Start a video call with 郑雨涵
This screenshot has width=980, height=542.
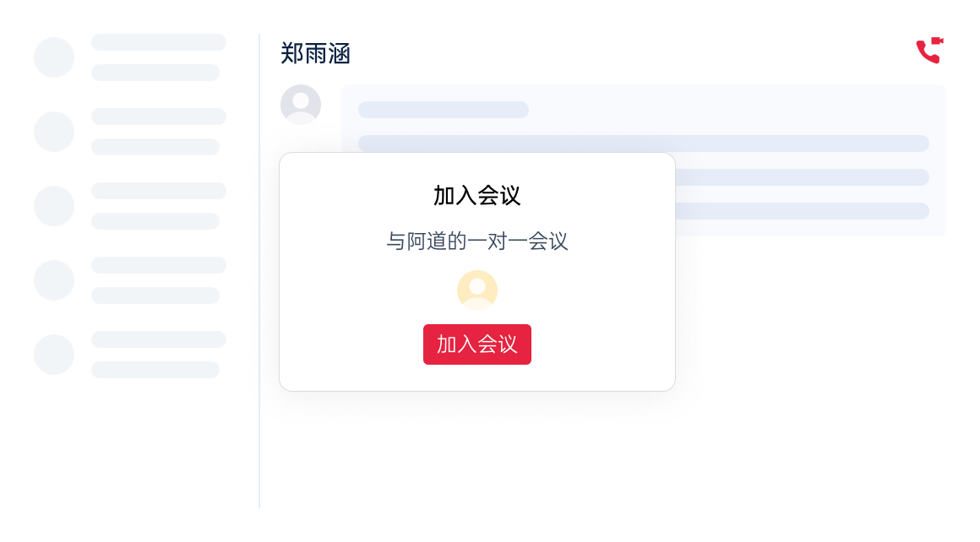tap(929, 51)
